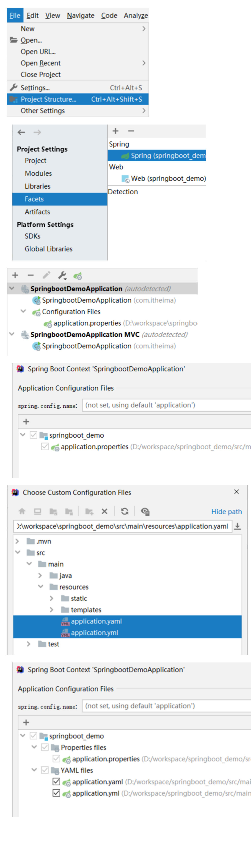This screenshot has width=251, height=868.
Task: Click the plus icon beside the pencil in Spring toolbar
Action: (x=15, y=275)
